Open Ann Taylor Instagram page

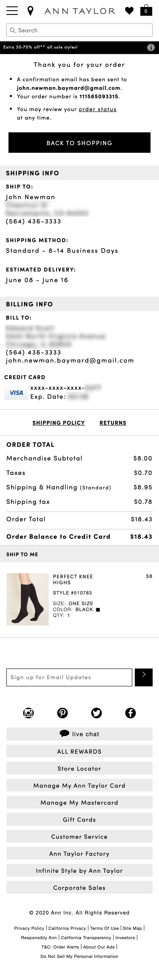point(28,713)
